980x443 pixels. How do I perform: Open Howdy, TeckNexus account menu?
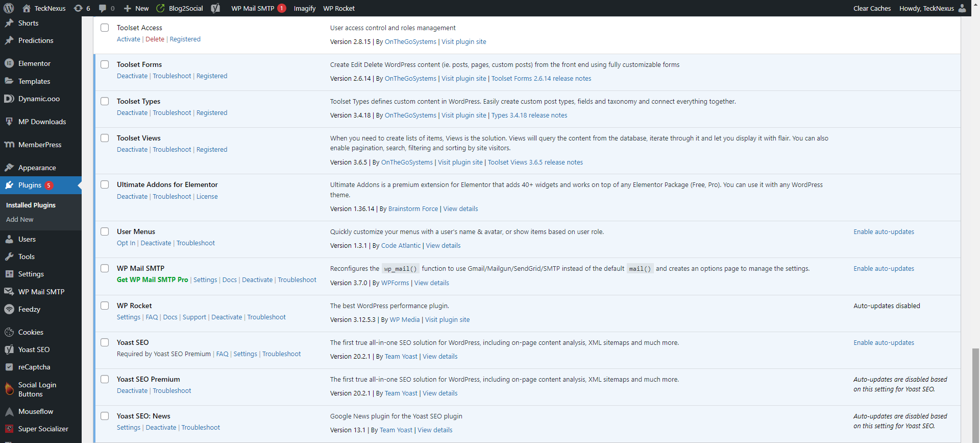(933, 8)
